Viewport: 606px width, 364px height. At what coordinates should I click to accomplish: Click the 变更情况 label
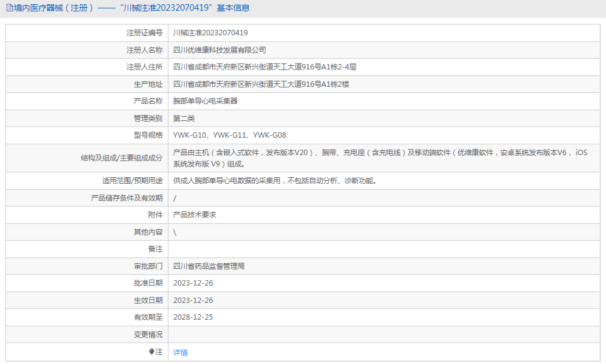coord(148,335)
